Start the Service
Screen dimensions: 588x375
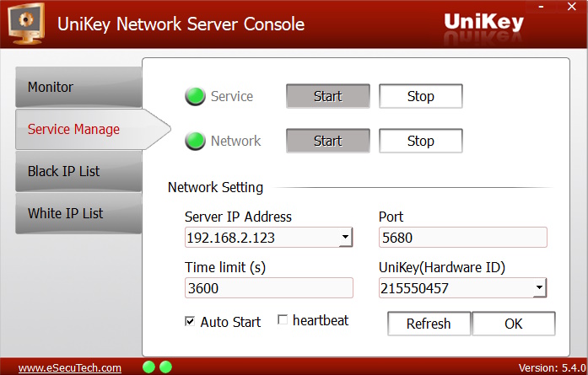[328, 96]
